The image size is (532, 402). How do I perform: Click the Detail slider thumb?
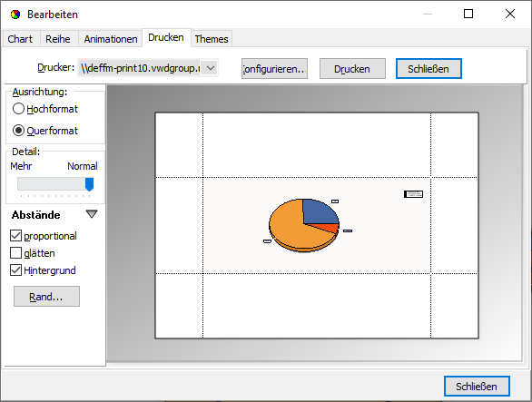pyautogui.click(x=89, y=184)
